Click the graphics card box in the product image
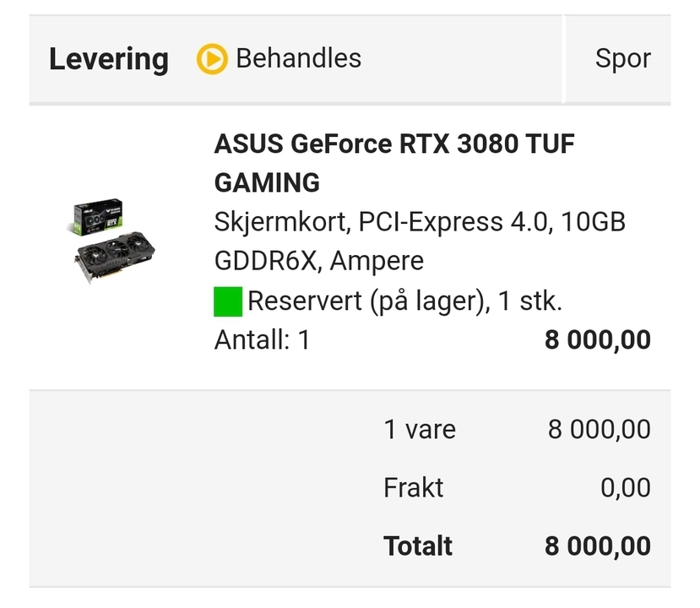The width and height of the screenshot is (700, 608). click(x=97, y=218)
